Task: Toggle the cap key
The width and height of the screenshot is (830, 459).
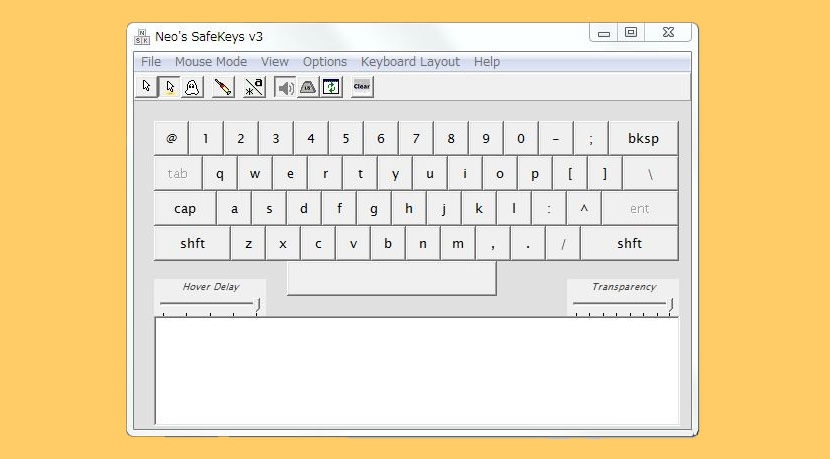Action: pyautogui.click(x=185, y=209)
